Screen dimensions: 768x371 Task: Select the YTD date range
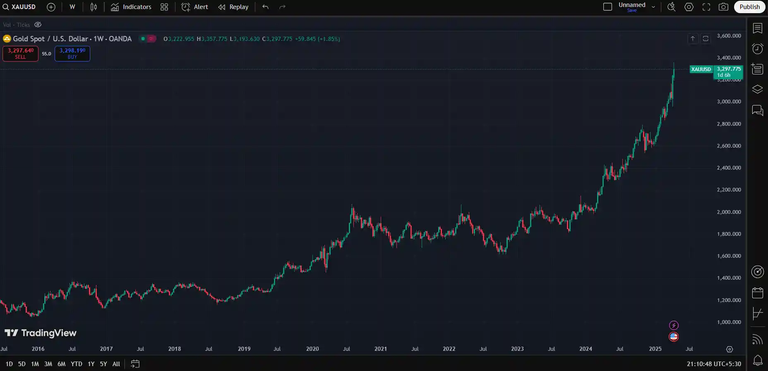[76, 364]
